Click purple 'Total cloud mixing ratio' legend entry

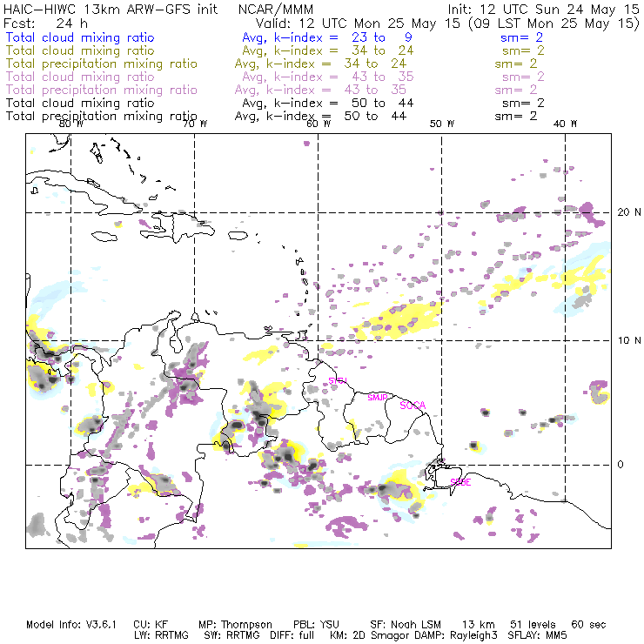80,77
